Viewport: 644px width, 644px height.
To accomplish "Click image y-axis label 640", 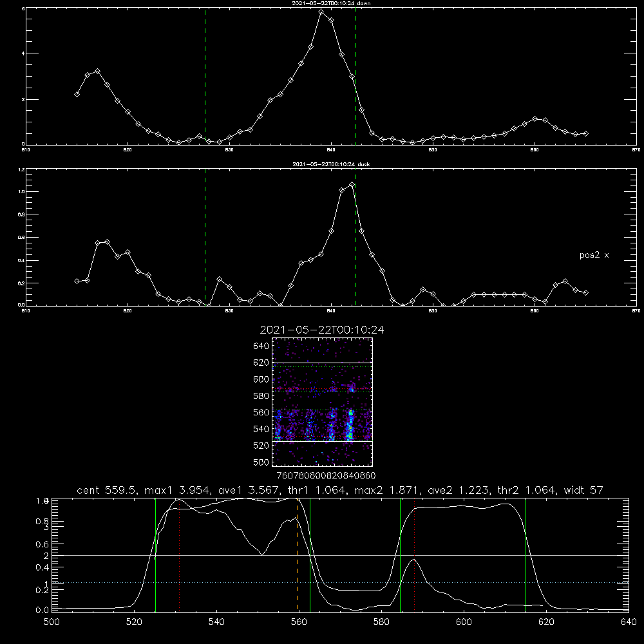I will (261, 346).
